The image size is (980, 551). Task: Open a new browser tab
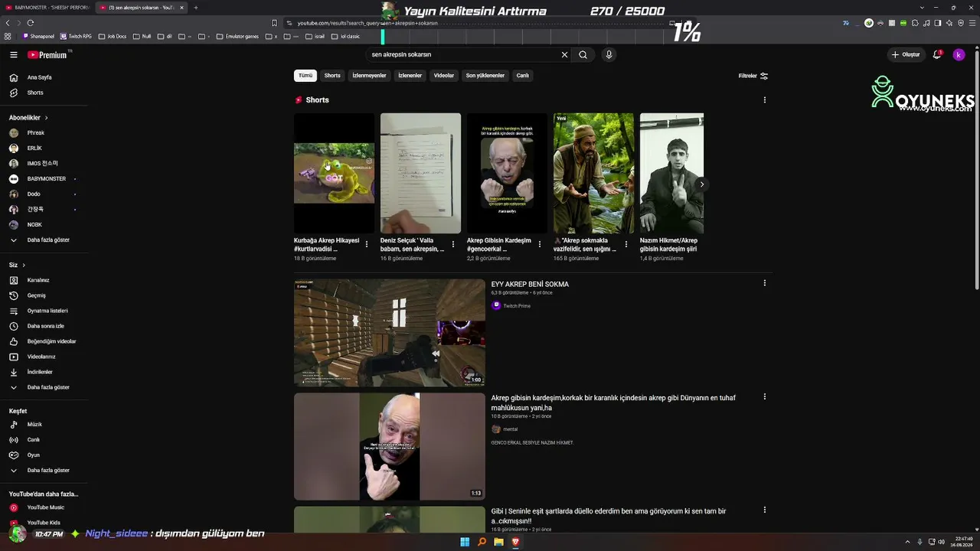coord(195,8)
